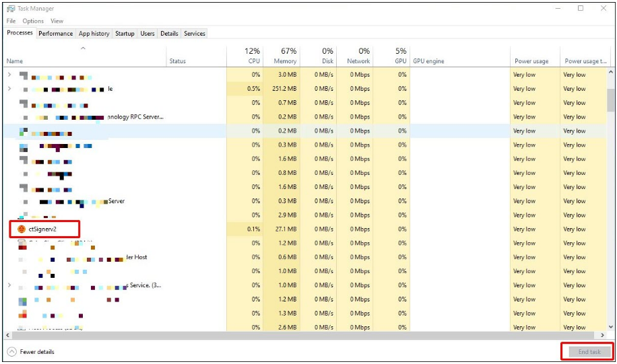This screenshot has height=364, width=617.
Task: Click the ctSignerv2 process icon
Action: [22, 229]
